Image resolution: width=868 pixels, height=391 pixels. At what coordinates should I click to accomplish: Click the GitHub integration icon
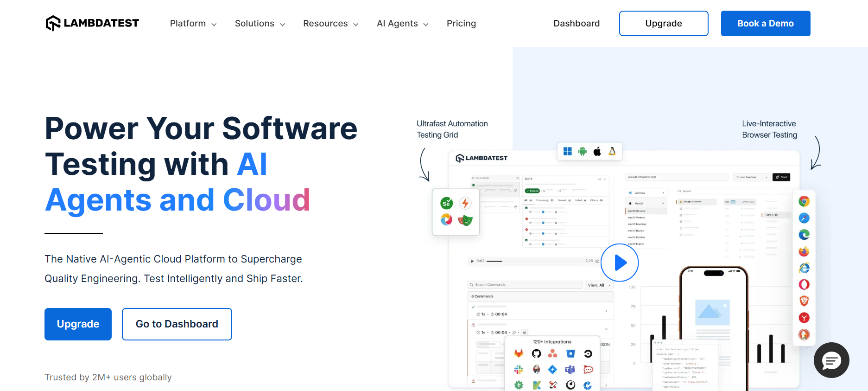click(x=536, y=353)
